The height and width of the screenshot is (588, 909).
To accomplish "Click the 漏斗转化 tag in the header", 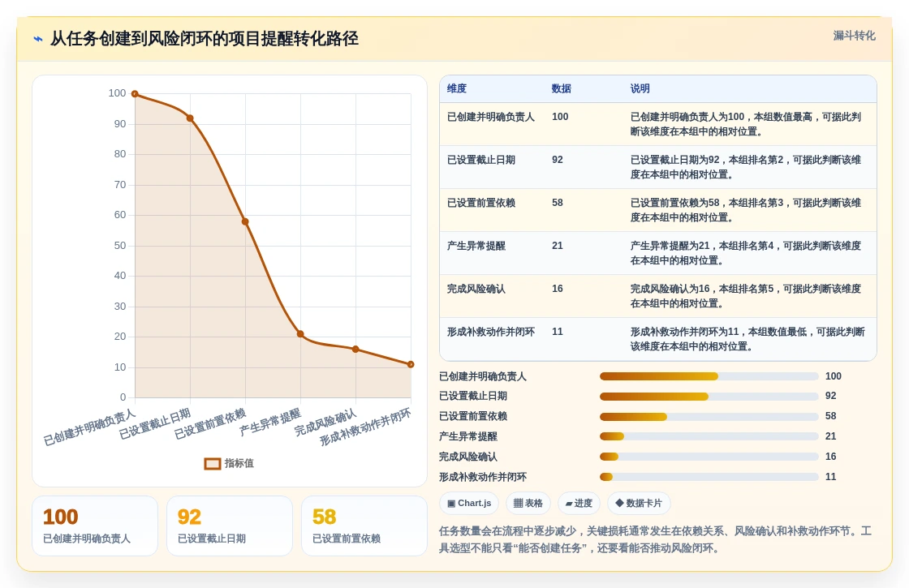I will tap(854, 36).
